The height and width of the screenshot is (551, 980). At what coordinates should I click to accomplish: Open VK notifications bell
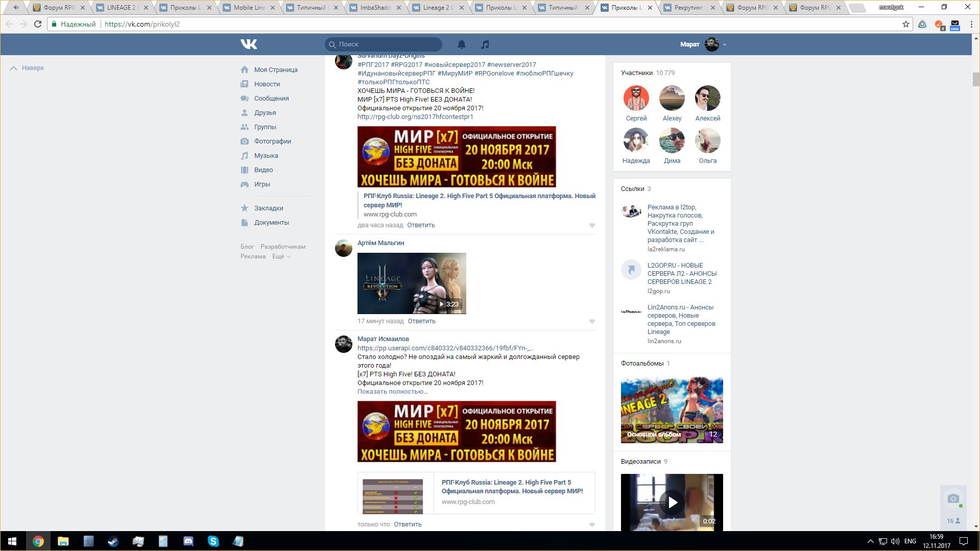[461, 44]
